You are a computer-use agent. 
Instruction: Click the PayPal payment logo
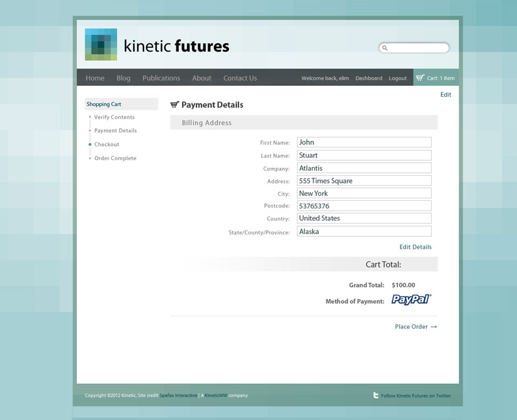point(411,300)
